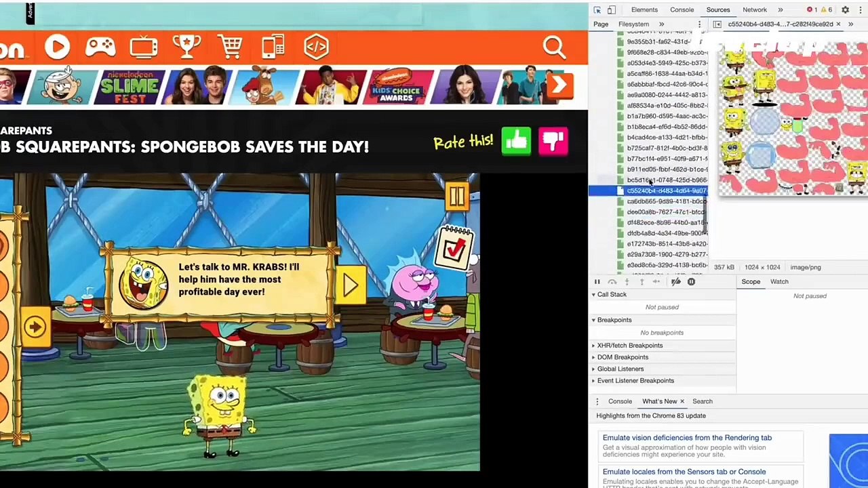868x488 pixels.
Task: Open the drawer Console tab
Action: [620, 401]
